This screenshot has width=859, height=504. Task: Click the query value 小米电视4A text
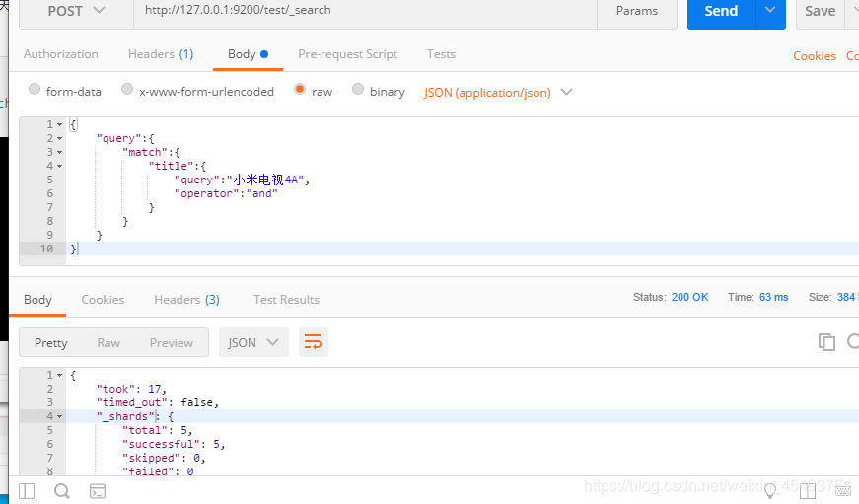pos(265,180)
